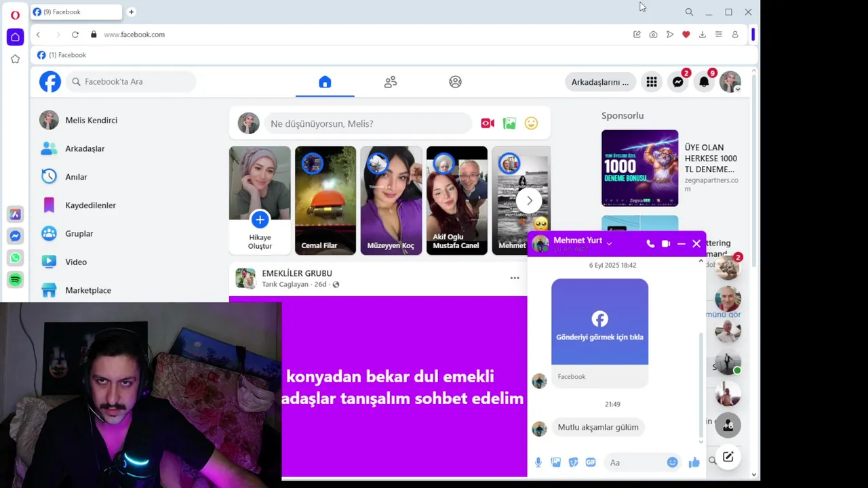Add photo/video from post composer
This screenshot has height=488, width=868.
click(x=509, y=123)
